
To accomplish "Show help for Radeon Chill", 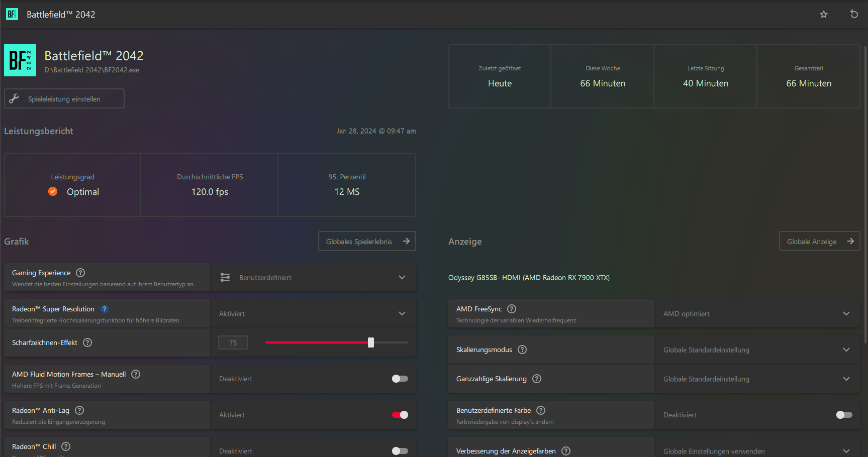I will pyautogui.click(x=66, y=446).
